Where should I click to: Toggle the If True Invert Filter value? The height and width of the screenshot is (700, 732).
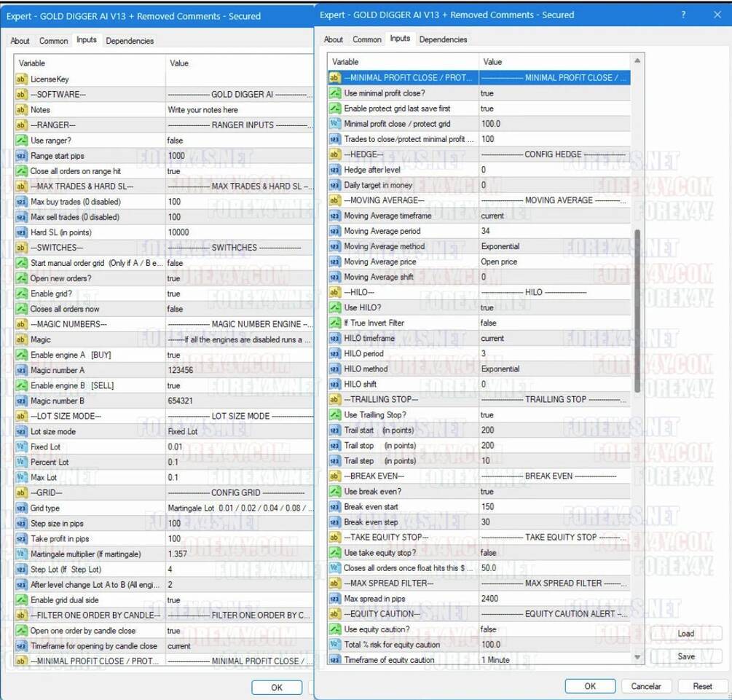click(554, 323)
